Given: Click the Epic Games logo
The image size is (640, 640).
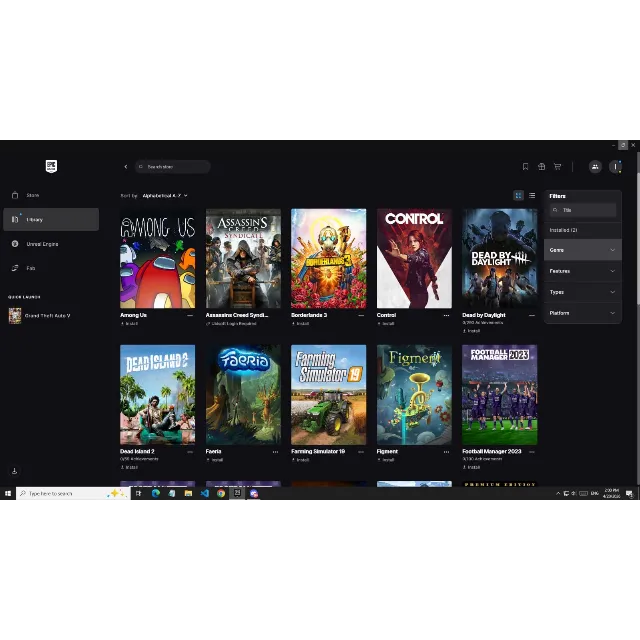Looking at the screenshot, I should [x=51, y=166].
